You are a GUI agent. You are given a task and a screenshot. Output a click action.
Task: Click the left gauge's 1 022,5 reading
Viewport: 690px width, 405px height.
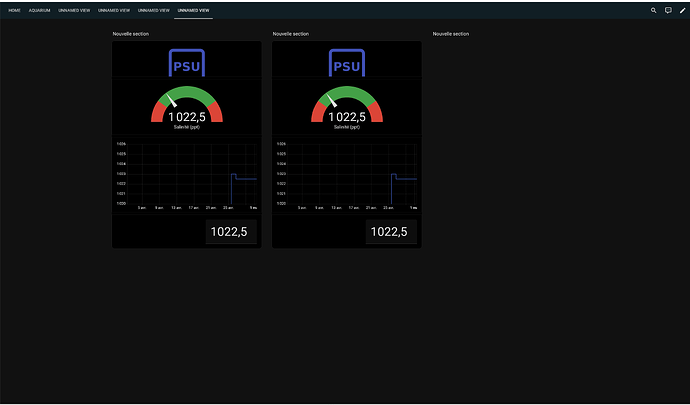pos(187,117)
